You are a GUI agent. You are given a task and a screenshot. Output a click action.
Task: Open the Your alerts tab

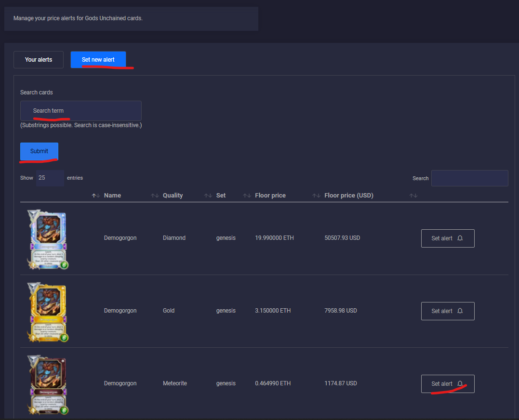(x=39, y=60)
